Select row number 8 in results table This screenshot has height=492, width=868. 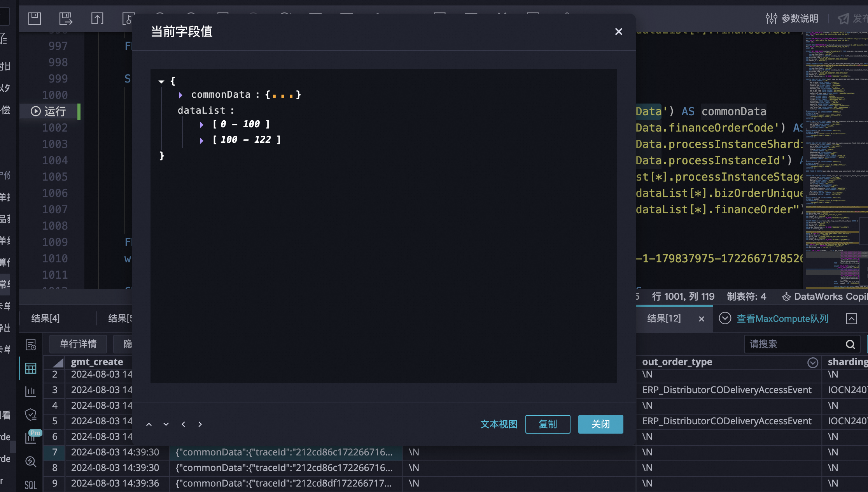(55, 467)
